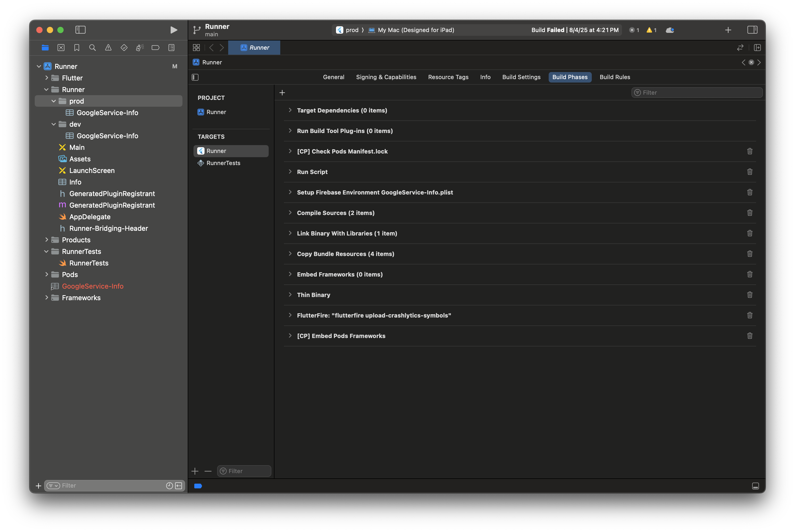The height and width of the screenshot is (532, 795).
Task: Expand Compile Sources build phase
Action: coord(290,213)
